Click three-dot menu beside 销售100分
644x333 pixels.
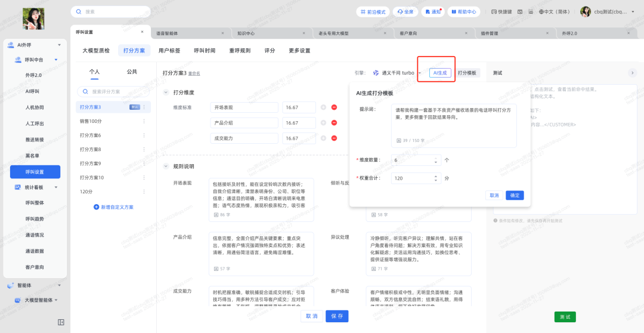coord(144,121)
